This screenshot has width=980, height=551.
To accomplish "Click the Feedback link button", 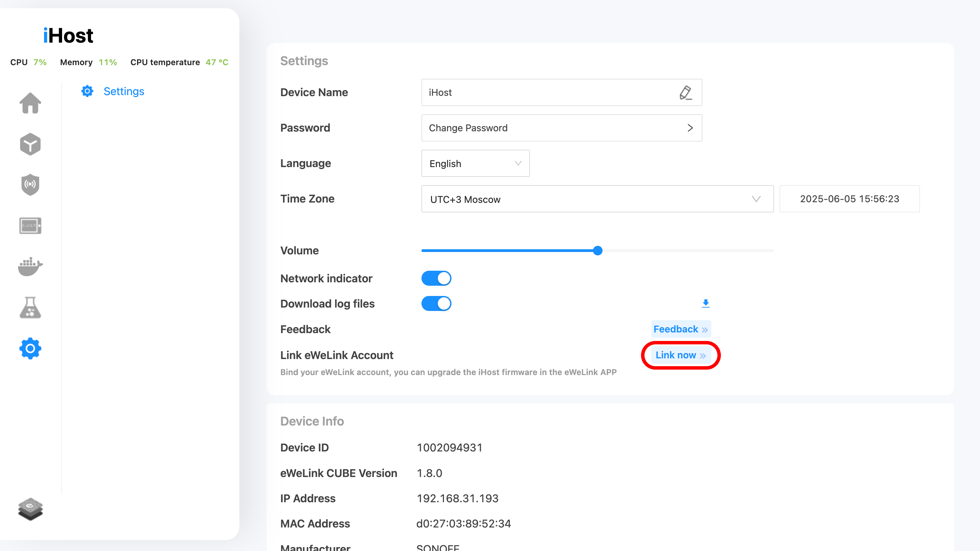I will pos(681,329).
